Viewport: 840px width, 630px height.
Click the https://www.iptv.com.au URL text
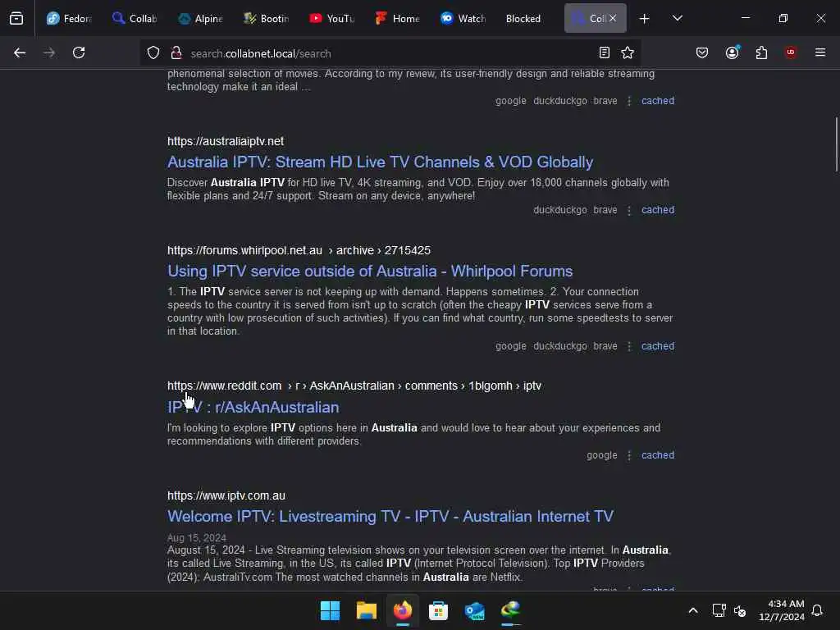point(226,496)
